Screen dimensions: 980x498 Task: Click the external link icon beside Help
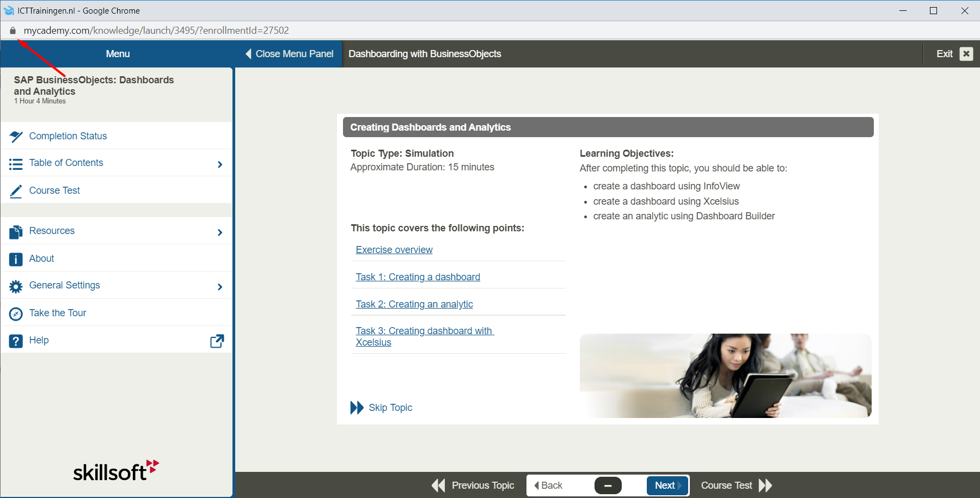(217, 341)
